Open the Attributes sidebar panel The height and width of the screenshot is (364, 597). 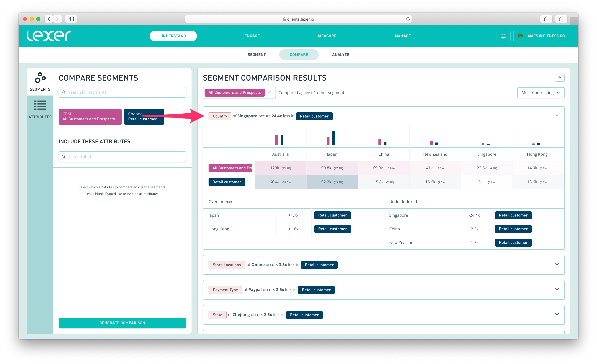(x=40, y=109)
